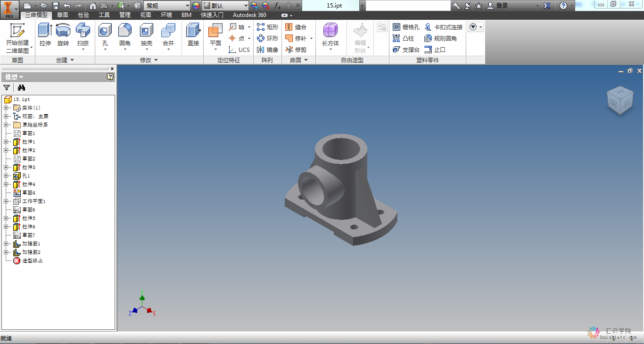Switch to the 环境 ribbon tab
644x344 pixels.
tap(166, 15)
